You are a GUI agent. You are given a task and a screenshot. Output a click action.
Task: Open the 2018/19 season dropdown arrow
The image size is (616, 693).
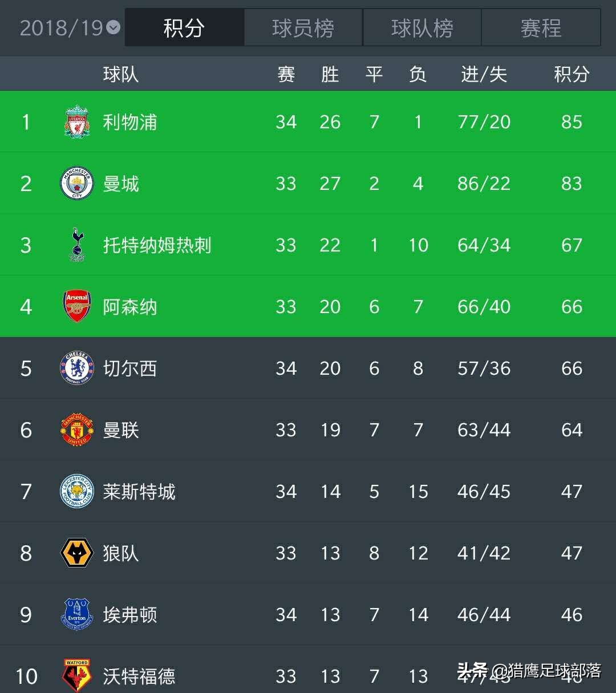(114, 27)
